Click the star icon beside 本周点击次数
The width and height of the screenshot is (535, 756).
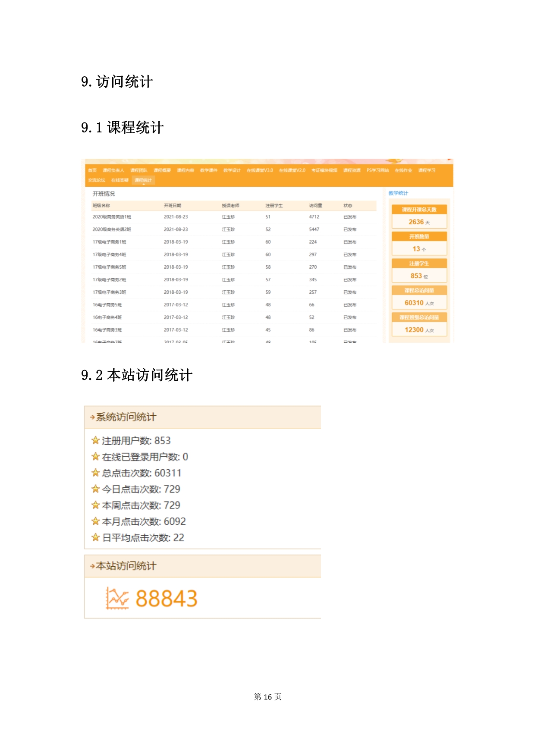pyautogui.click(x=96, y=505)
